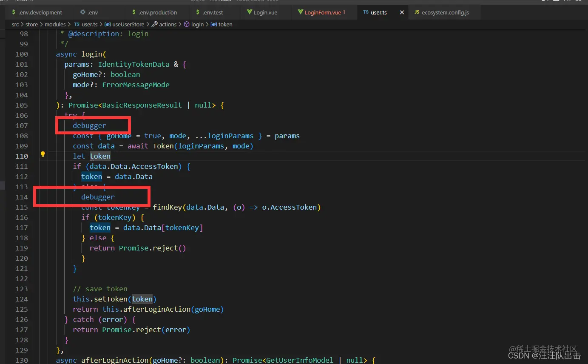Image resolution: width=588 pixels, height=364 pixels.
Task: Click line number 122 in gutter
Action: point(22,279)
